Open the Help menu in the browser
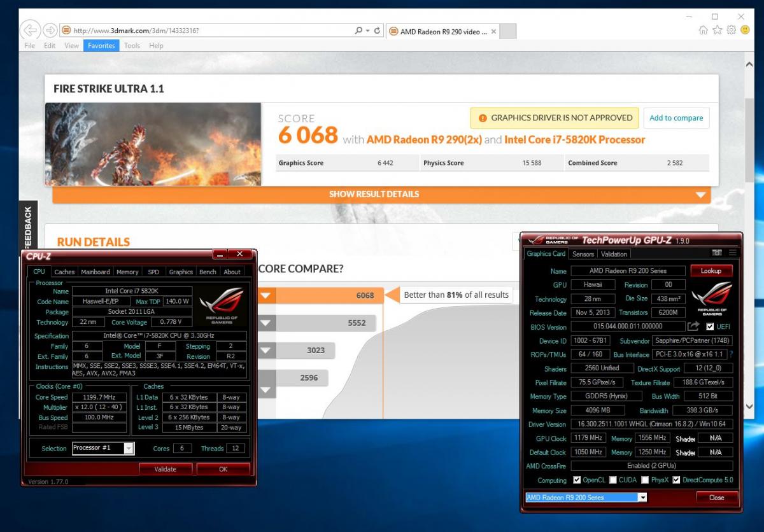Screen dimensions: 764x532 [156, 46]
